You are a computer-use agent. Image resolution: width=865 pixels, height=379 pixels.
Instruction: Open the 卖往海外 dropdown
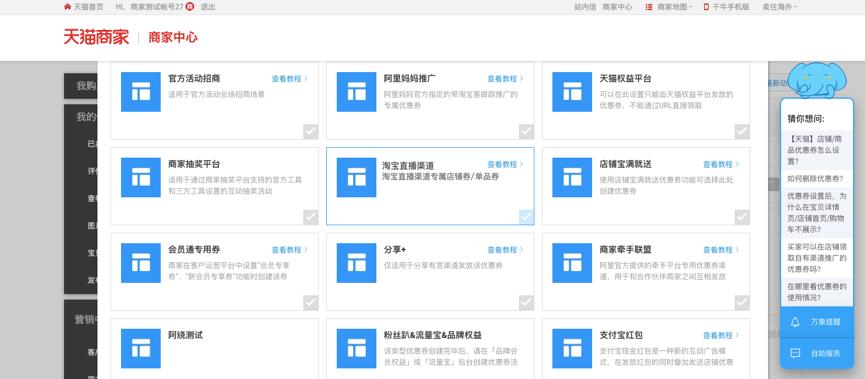click(779, 7)
